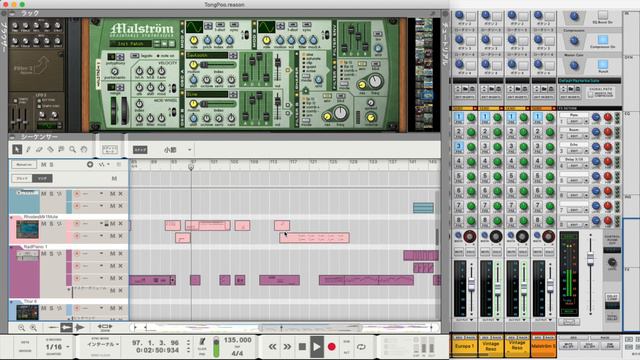
Task: Solo the RhodesMkIIMute track
Action: pyautogui.click(x=51, y=224)
